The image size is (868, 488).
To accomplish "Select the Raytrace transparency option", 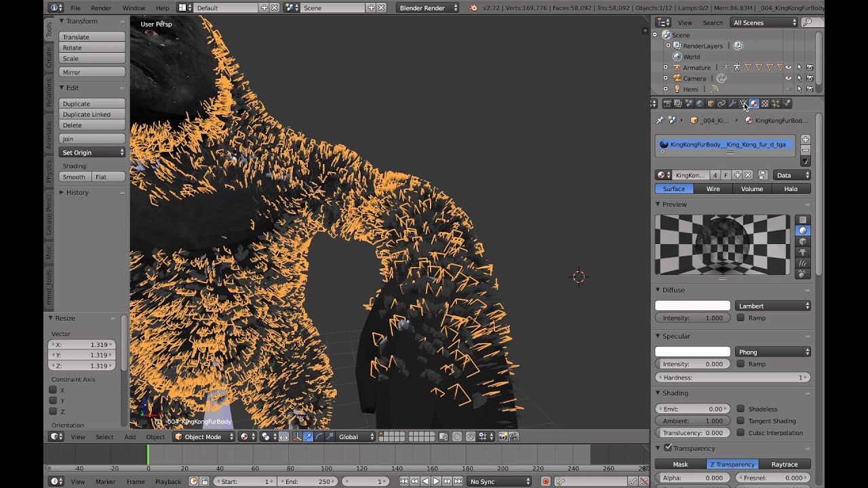I will tap(785, 464).
